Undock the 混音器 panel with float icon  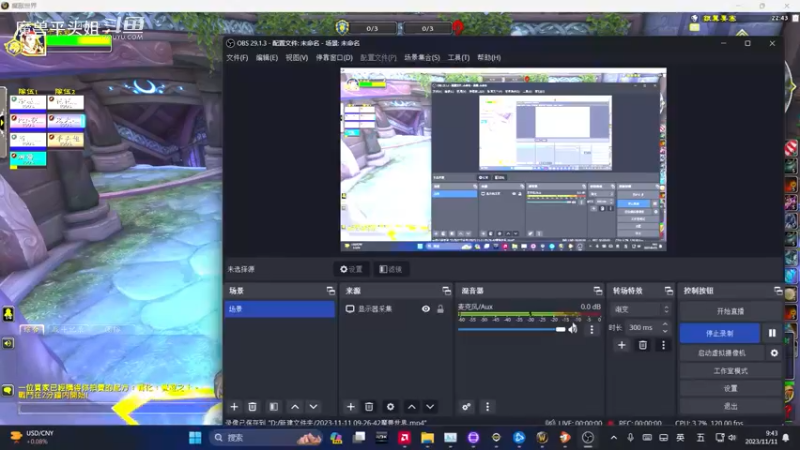597,291
